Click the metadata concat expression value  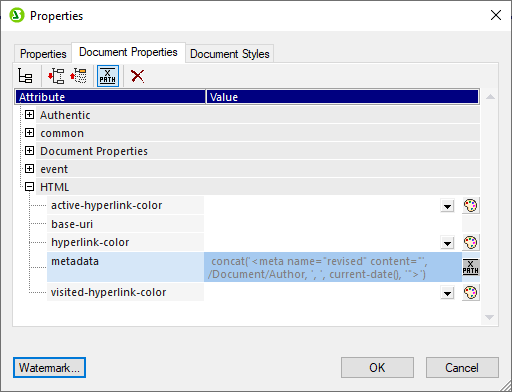click(333, 267)
